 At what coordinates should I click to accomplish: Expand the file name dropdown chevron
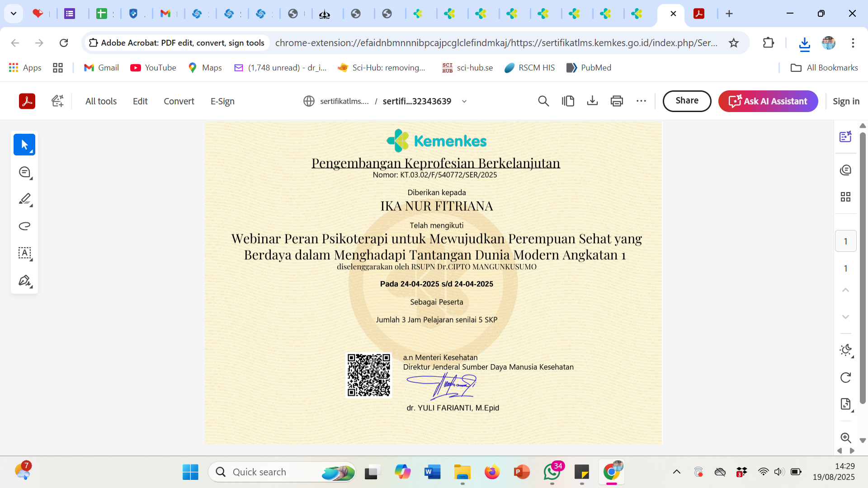(x=464, y=101)
